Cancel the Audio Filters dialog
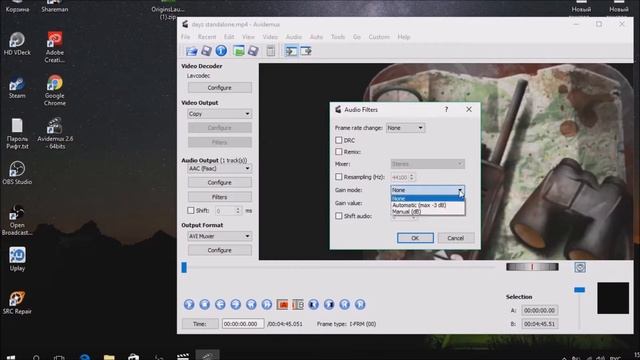640x360 pixels. click(x=456, y=238)
